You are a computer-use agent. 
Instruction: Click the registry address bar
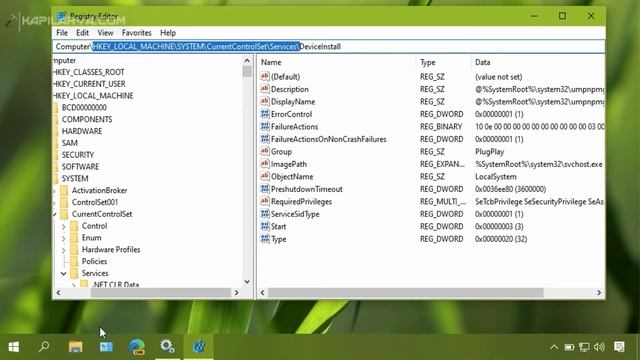pyautogui.click(x=329, y=47)
